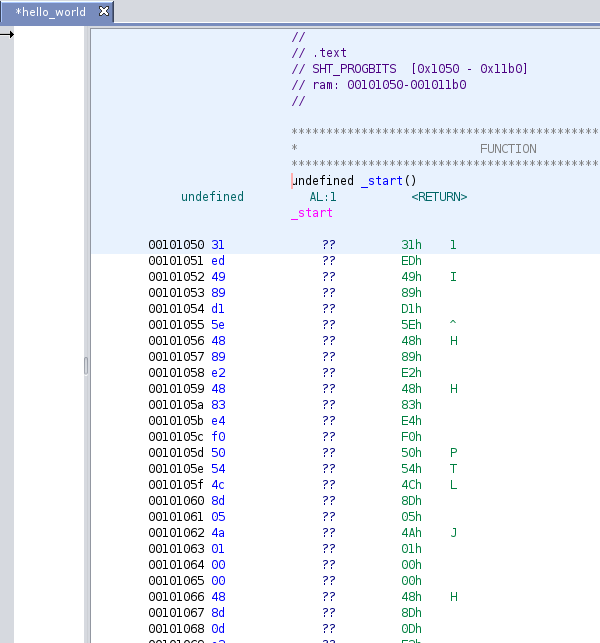Screen dimensions: 600x643
Task: Select address 0010105d row
Action: click(x=176, y=453)
